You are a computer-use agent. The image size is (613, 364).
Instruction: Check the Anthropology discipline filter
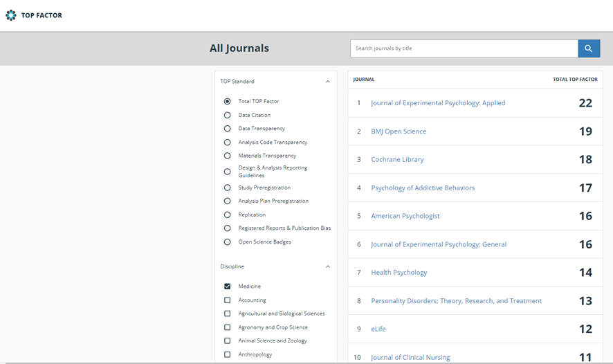(x=227, y=354)
